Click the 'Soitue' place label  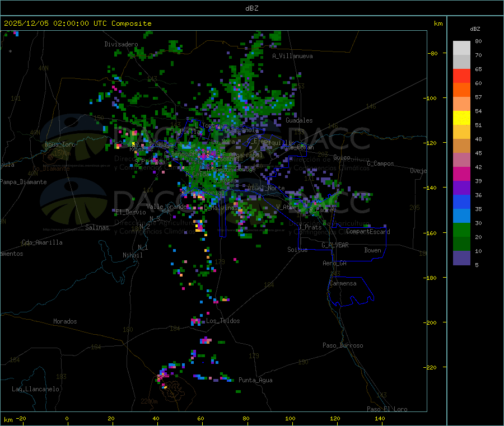pos(297,250)
